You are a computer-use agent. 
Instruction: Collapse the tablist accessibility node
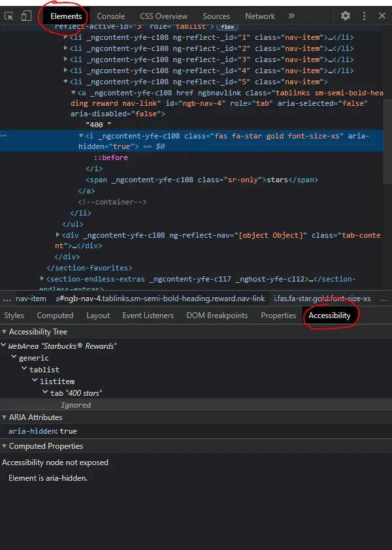[25, 368]
